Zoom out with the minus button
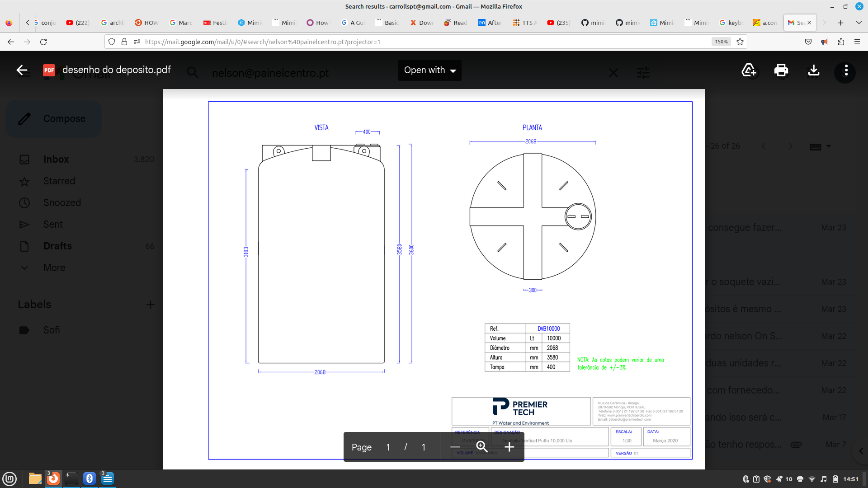 coord(455,447)
